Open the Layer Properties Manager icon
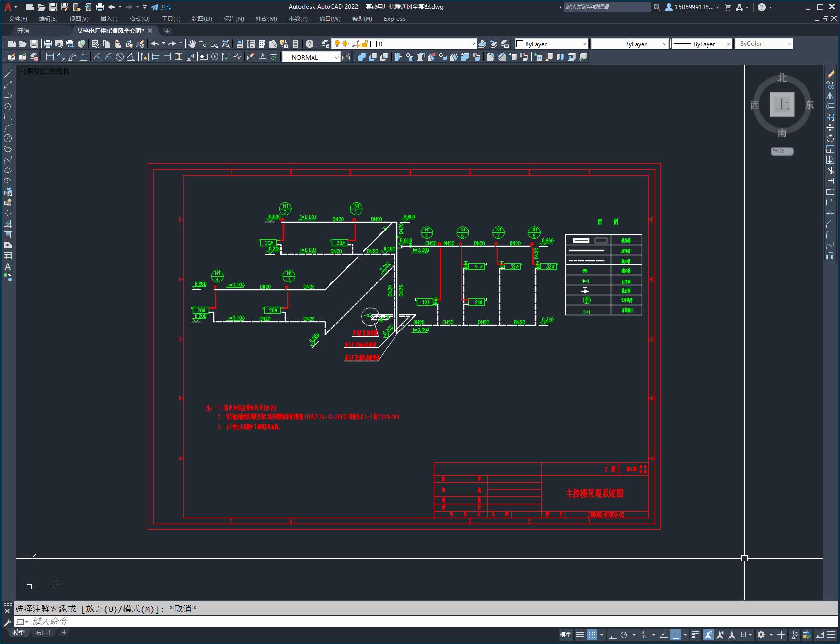 tap(326, 44)
